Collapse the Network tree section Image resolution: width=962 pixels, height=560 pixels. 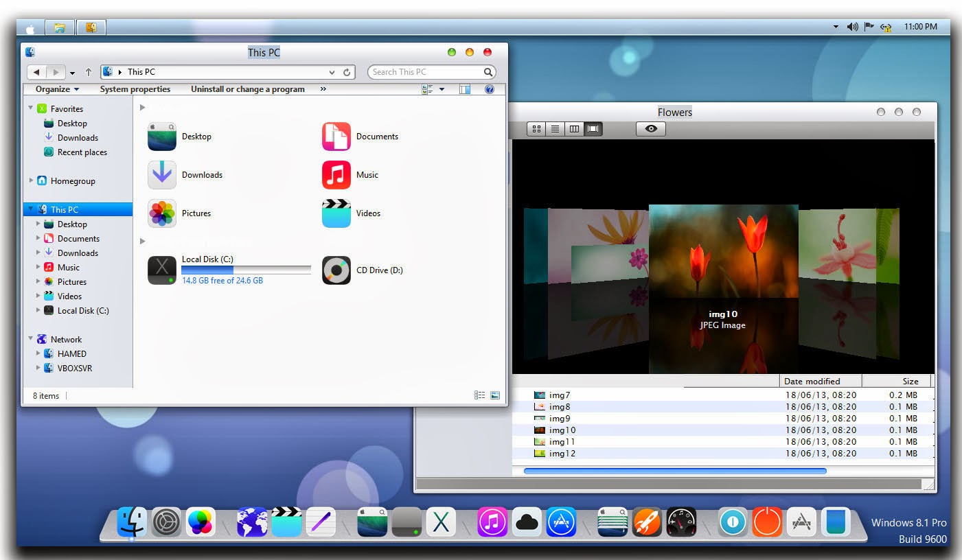(31, 339)
